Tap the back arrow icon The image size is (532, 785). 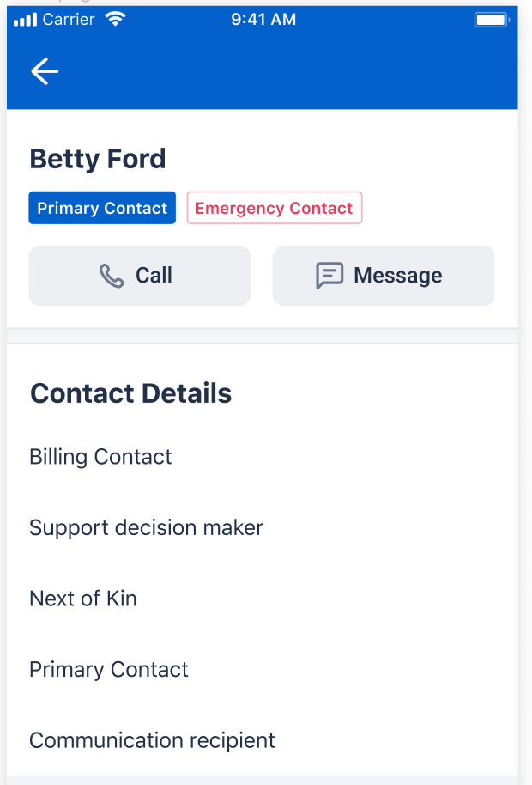pos(45,71)
